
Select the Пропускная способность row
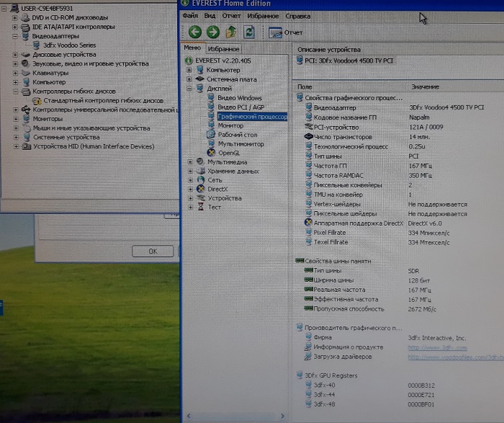click(x=398, y=309)
